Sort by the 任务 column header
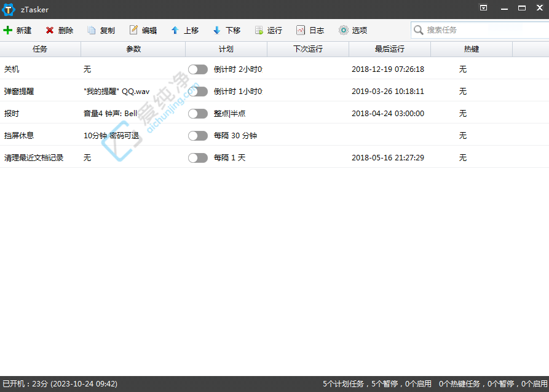The height and width of the screenshot is (392, 549). [40, 49]
